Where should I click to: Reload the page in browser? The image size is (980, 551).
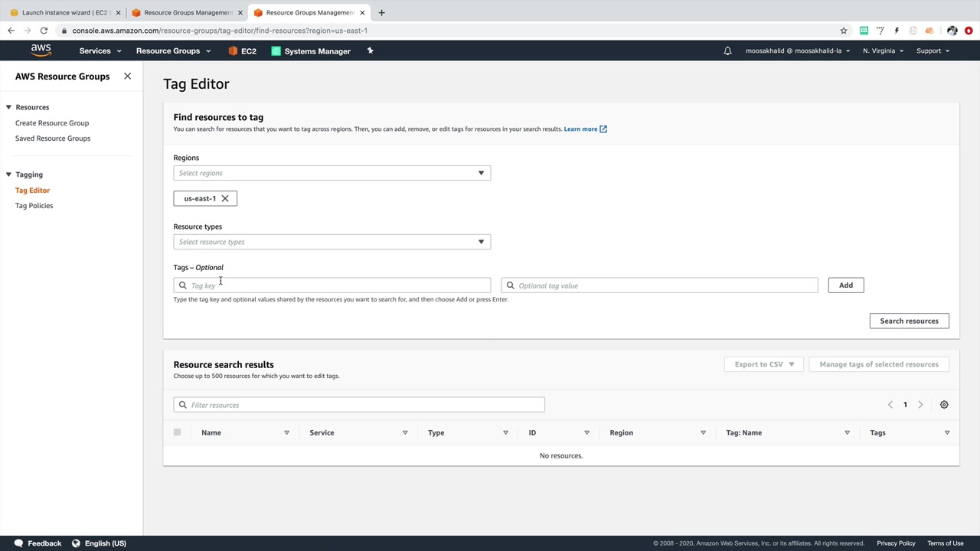click(44, 31)
